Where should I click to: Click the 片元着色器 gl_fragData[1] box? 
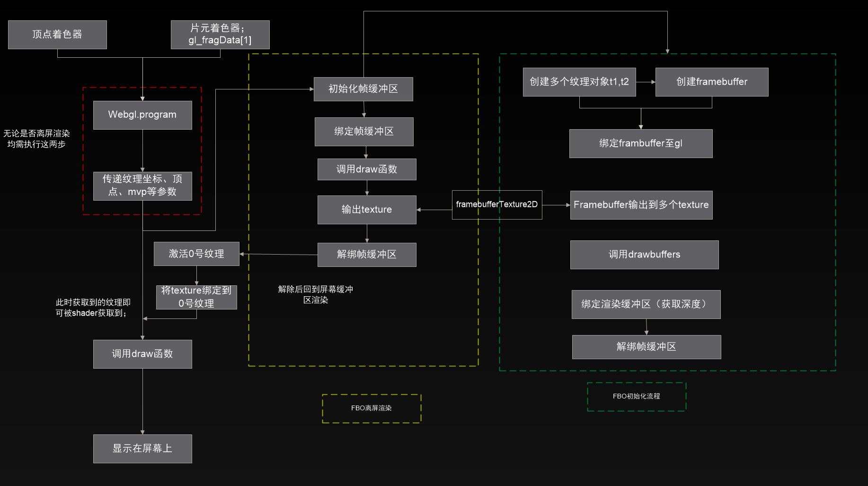point(220,35)
